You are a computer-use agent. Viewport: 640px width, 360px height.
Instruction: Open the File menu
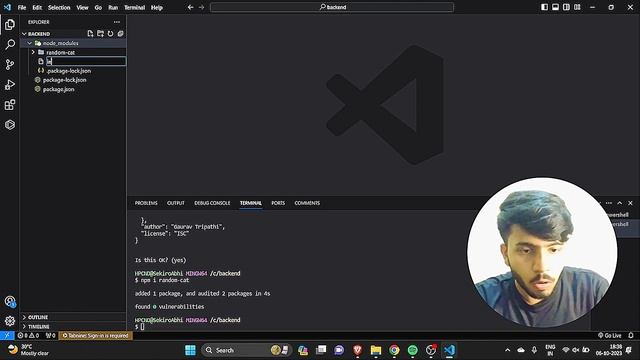(x=22, y=7)
